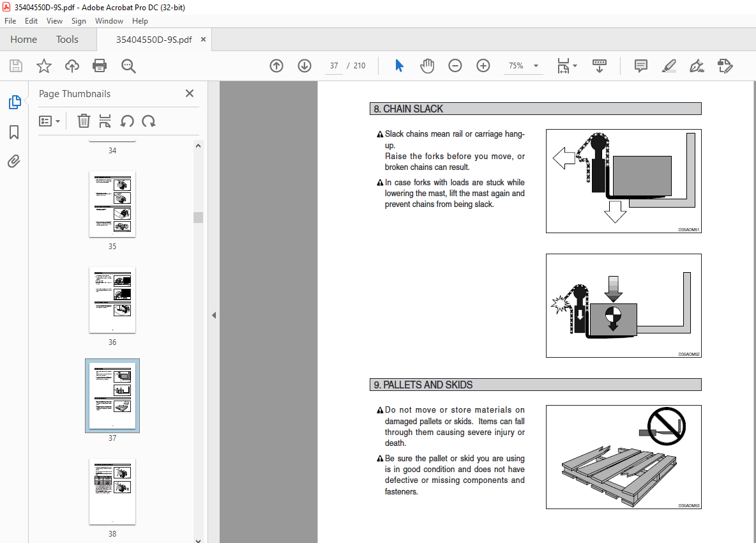Click the page 34 thumbnail label

112,151
